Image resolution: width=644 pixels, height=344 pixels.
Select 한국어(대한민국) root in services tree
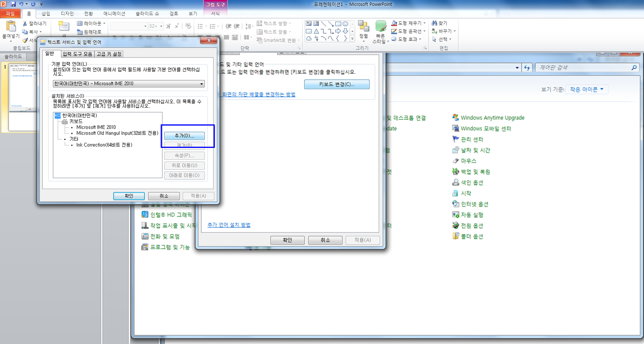[80, 115]
